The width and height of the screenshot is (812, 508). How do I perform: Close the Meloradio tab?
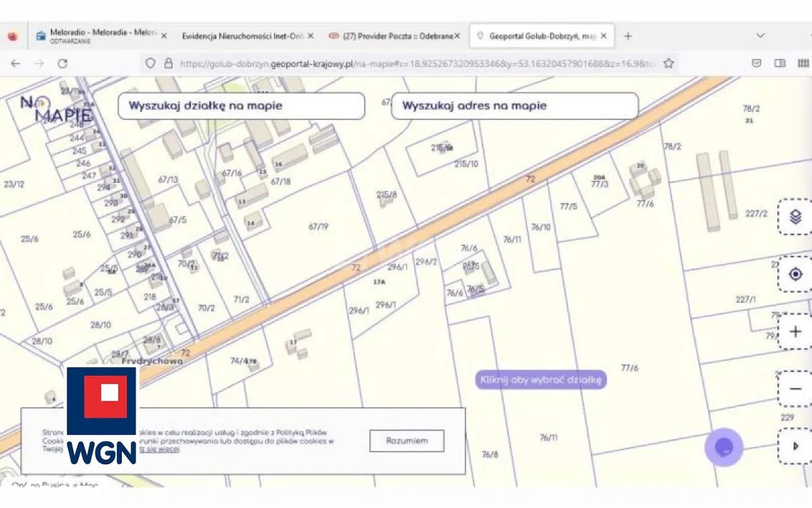(164, 36)
